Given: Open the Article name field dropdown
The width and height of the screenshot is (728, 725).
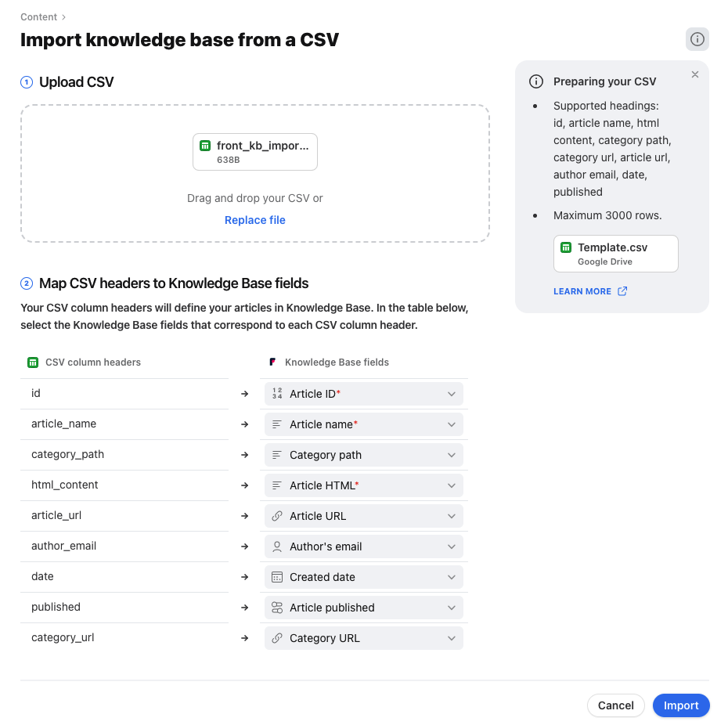Looking at the screenshot, I should [x=452, y=424].
